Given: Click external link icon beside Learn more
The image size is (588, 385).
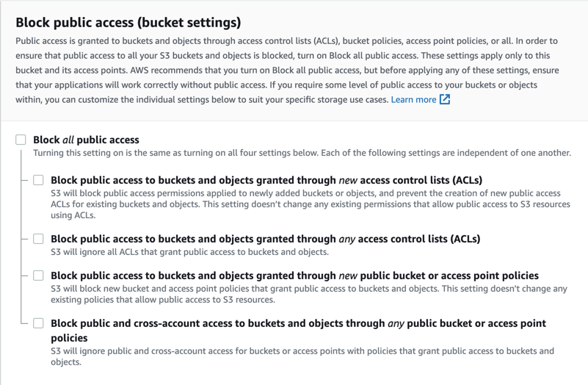Looking at the screenshot, I should pyautogui.click(x=445, y=99).
